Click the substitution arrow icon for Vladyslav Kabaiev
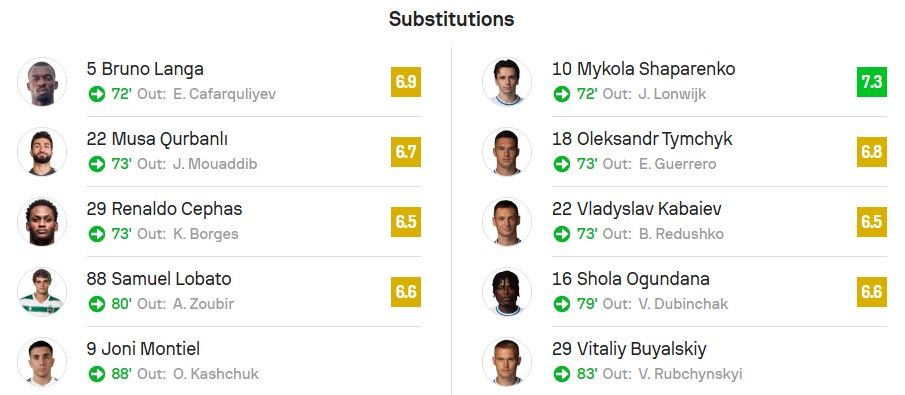 562,234
